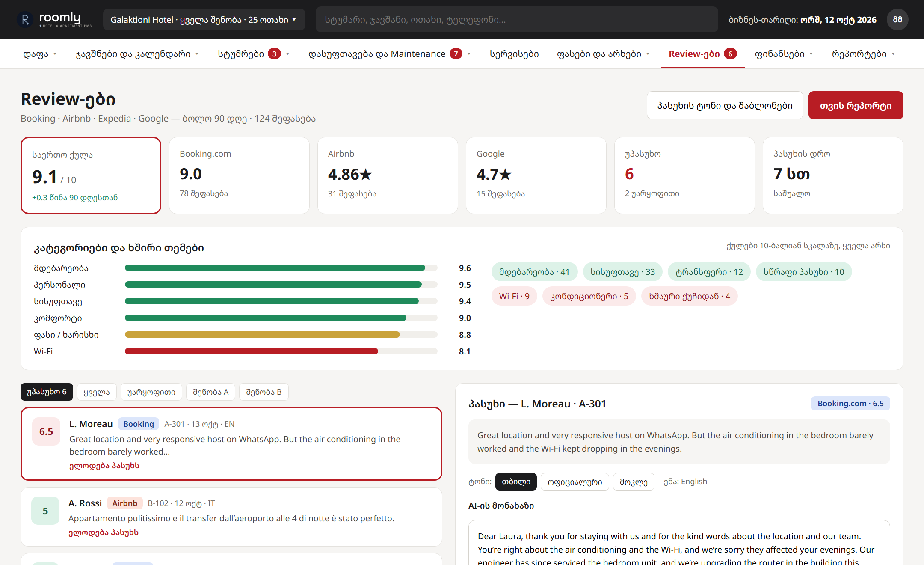Click the სისუფთავე · 33 topic tag
This screenshot has width=924, height=565.
(x=622, y=272)
